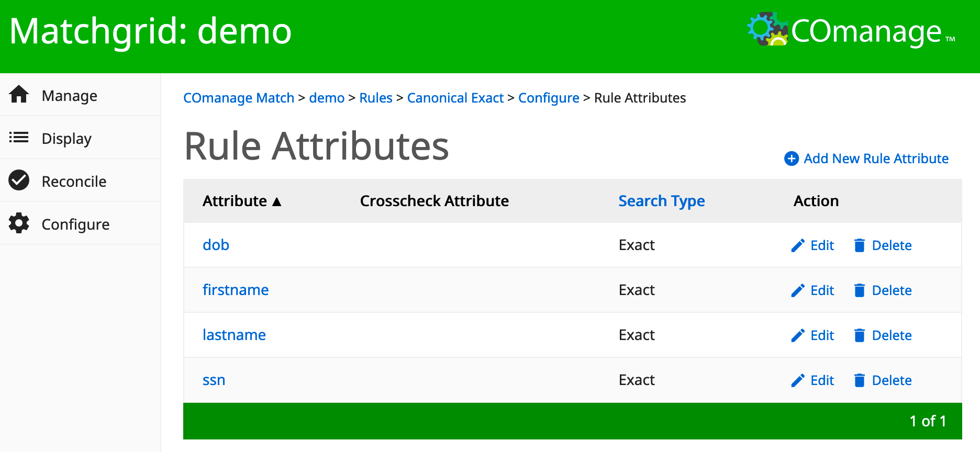The width and height of the screenshot is (980, 452).
Task: Click Delete text in firstname row
Action: pos(892,290)
